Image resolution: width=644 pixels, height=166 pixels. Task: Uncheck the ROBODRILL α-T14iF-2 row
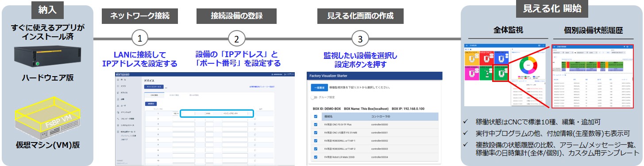coord(316,149)
